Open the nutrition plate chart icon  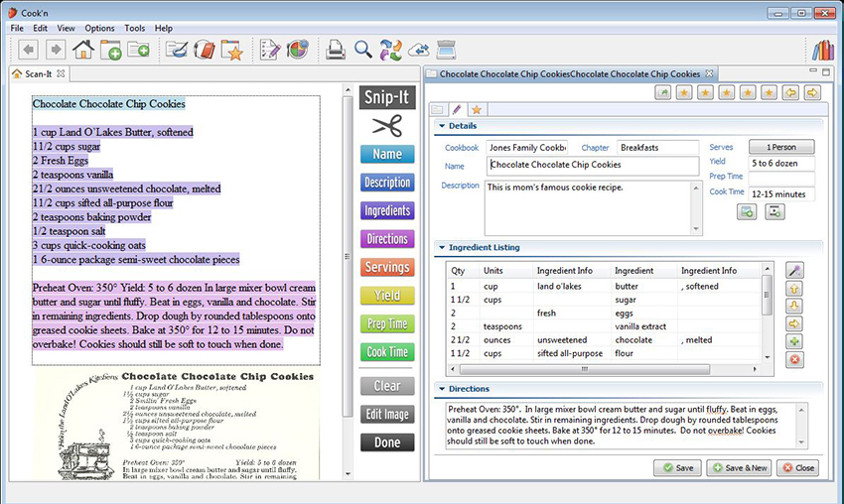[x=297, y=50]
